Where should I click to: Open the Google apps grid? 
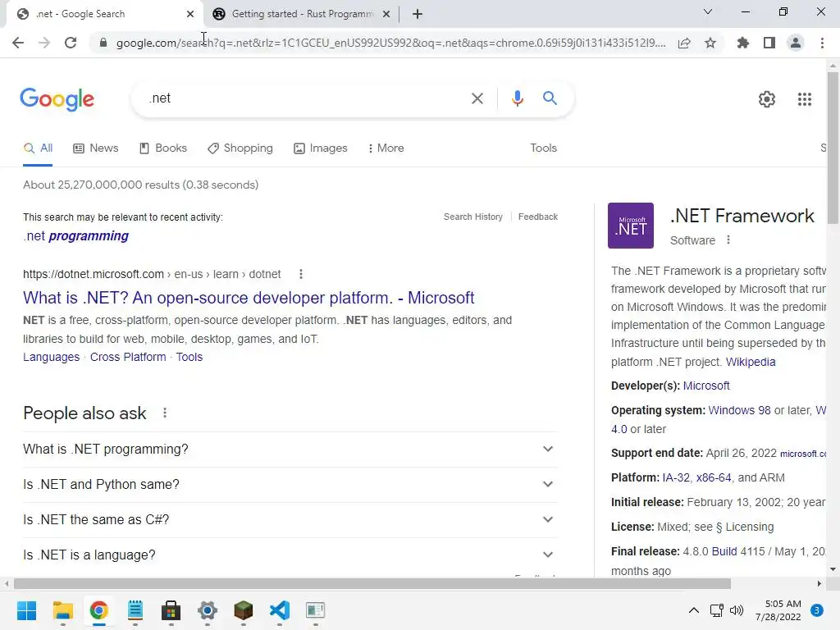(x=804, y=99)
